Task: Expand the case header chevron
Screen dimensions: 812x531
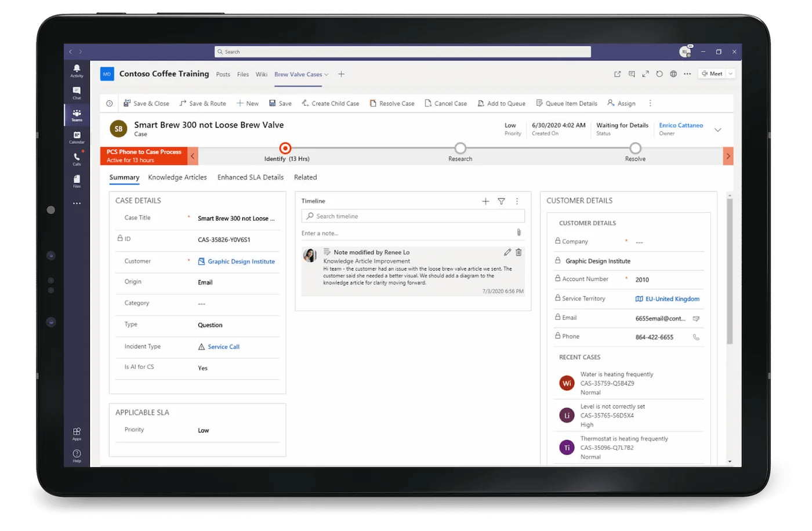Action: click(x=717, y=130)
